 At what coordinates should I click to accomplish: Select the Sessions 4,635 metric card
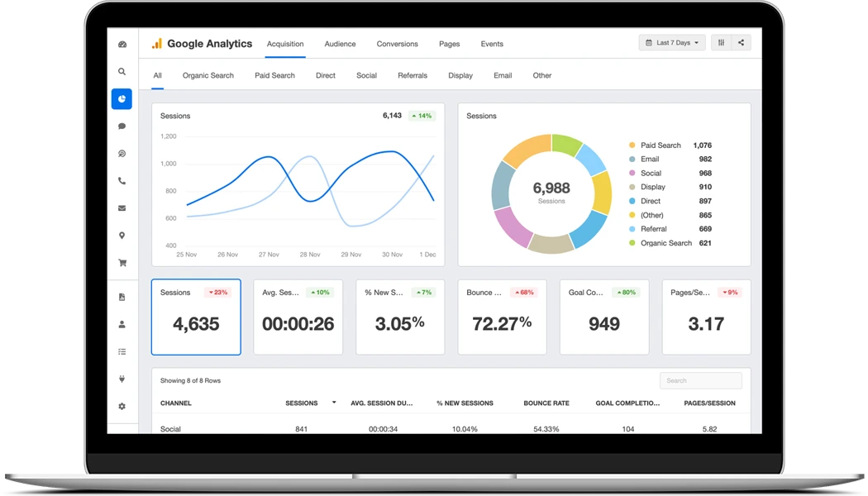(x=196, y=317)
